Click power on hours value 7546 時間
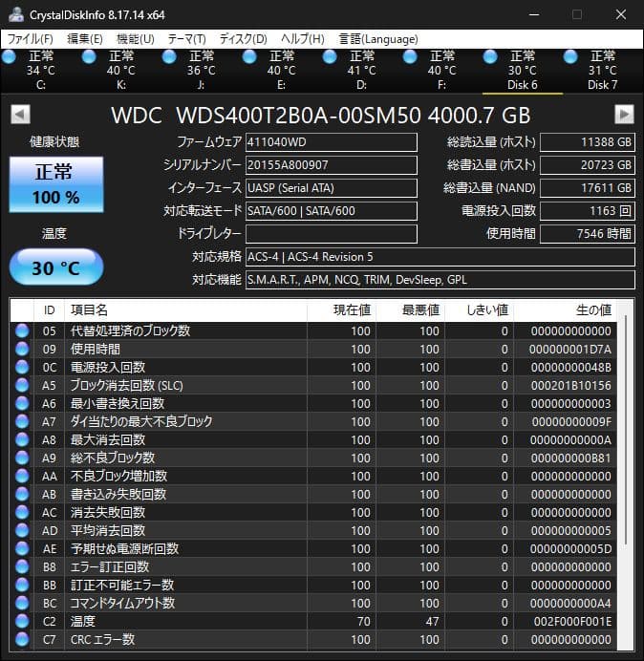644x661 pixels. (x=588, y=234)
